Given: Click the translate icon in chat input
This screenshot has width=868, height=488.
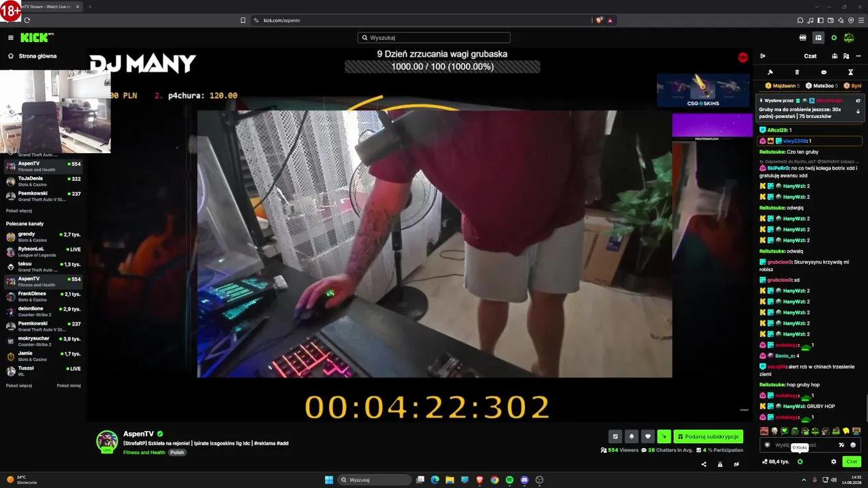Looking at the screenshot, I should click(x=842, y=445).
